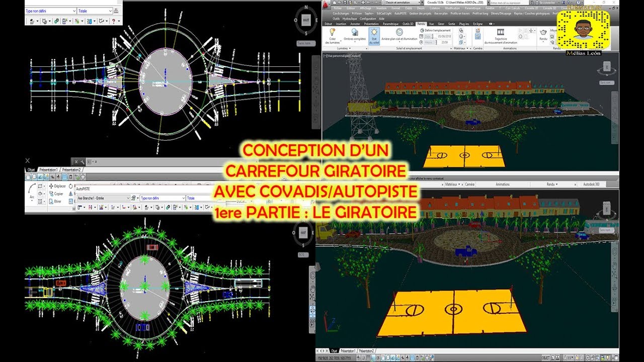Select the Gérer ribbon tab
Viewport: 644px width, 362px height.
point(441,24)
